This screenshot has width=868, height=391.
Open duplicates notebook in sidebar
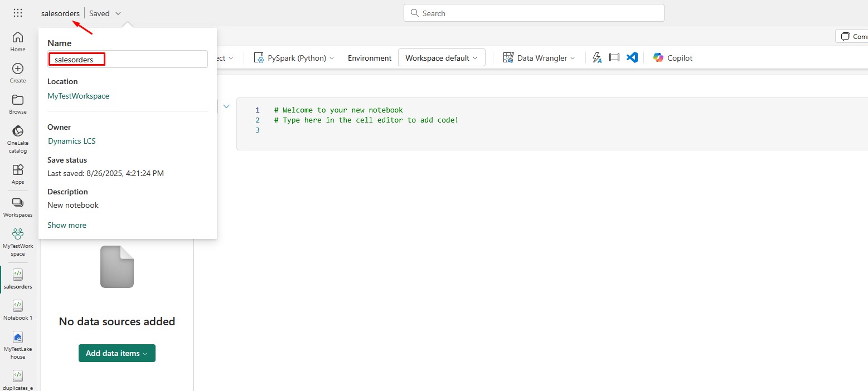pos(18,380)
